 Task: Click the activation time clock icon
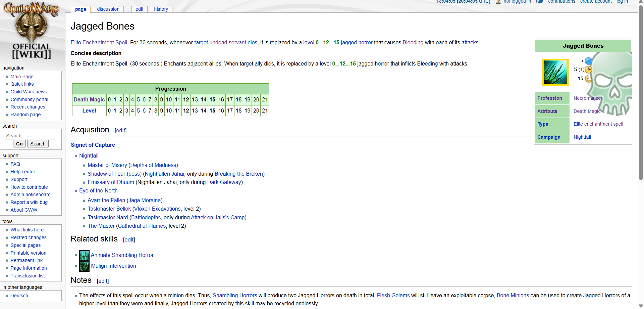(588, 70)
